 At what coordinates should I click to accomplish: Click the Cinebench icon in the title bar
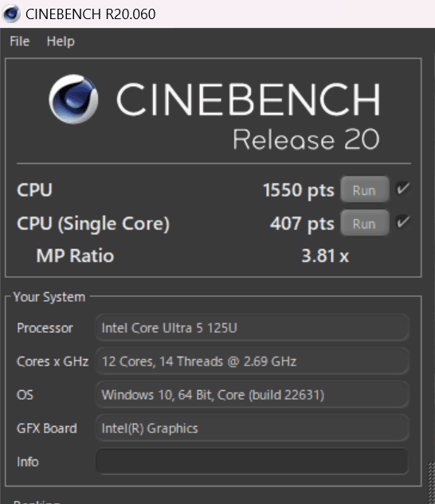click(11, 14)
